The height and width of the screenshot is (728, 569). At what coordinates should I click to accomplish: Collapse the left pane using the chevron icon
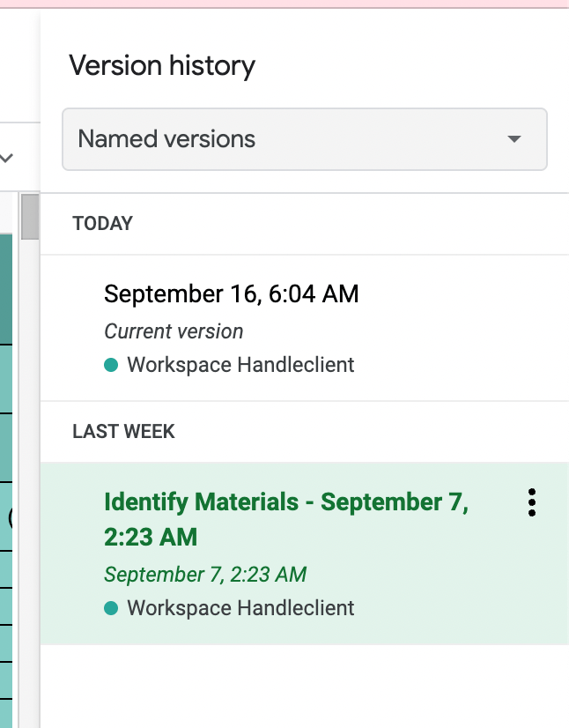[7, 155]
